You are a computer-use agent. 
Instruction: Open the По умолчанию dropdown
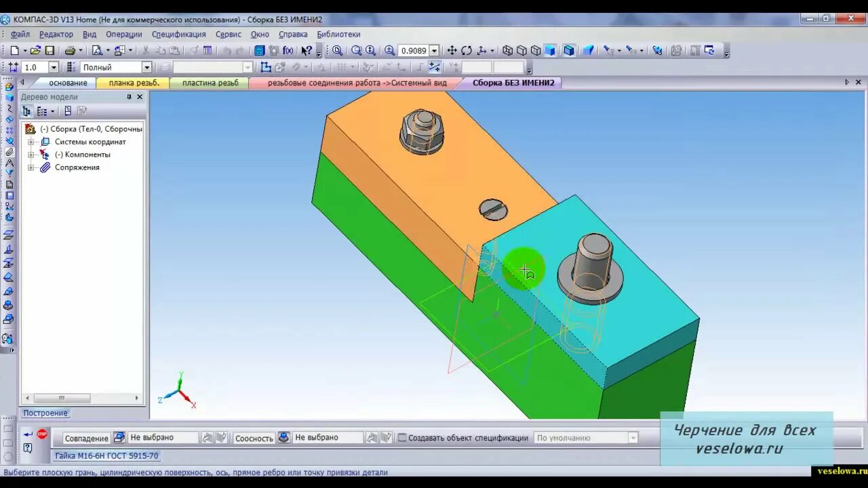point(633,438)
